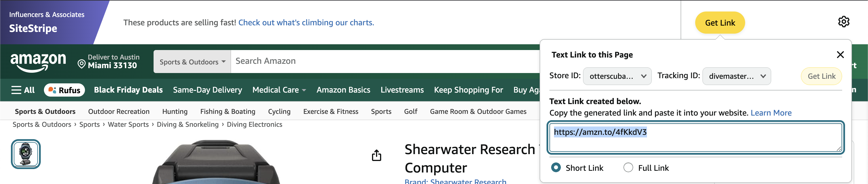Select the dive computer thumbnail
868x184 pixels.
[26, 154]
